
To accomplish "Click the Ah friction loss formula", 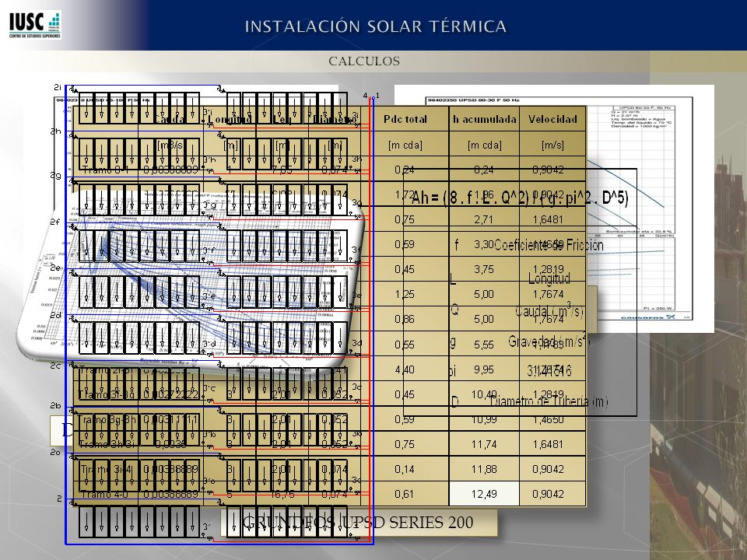I will (x=520, y=197).
